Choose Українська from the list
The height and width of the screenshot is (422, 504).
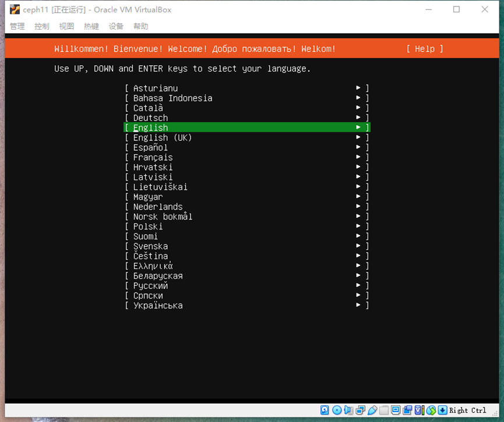click(247, 306)
